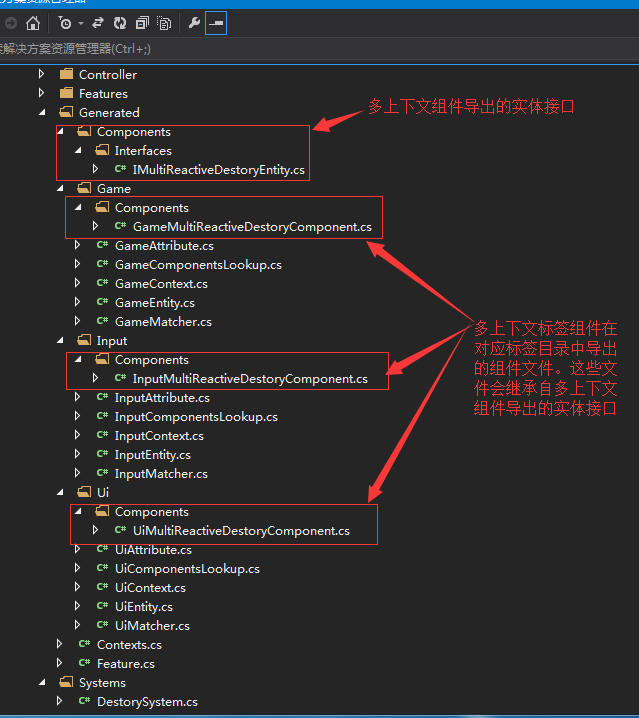Click the Solution Explorer search box

tap(319, 49)
